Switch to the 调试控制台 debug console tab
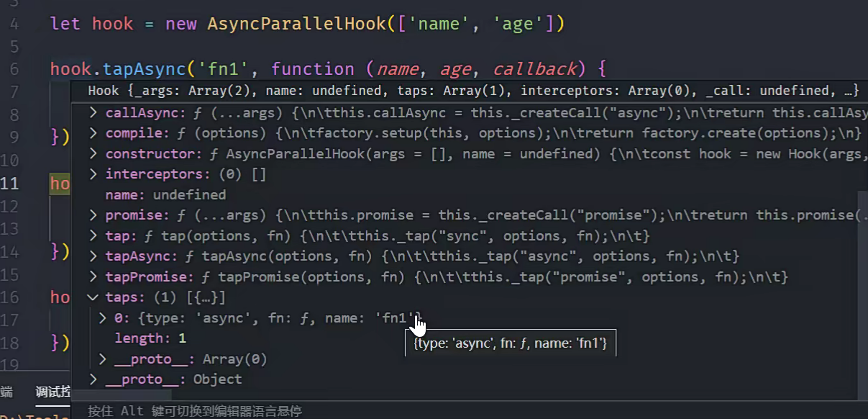This screenshot has width=868, height=419. (x=53, y=392)
